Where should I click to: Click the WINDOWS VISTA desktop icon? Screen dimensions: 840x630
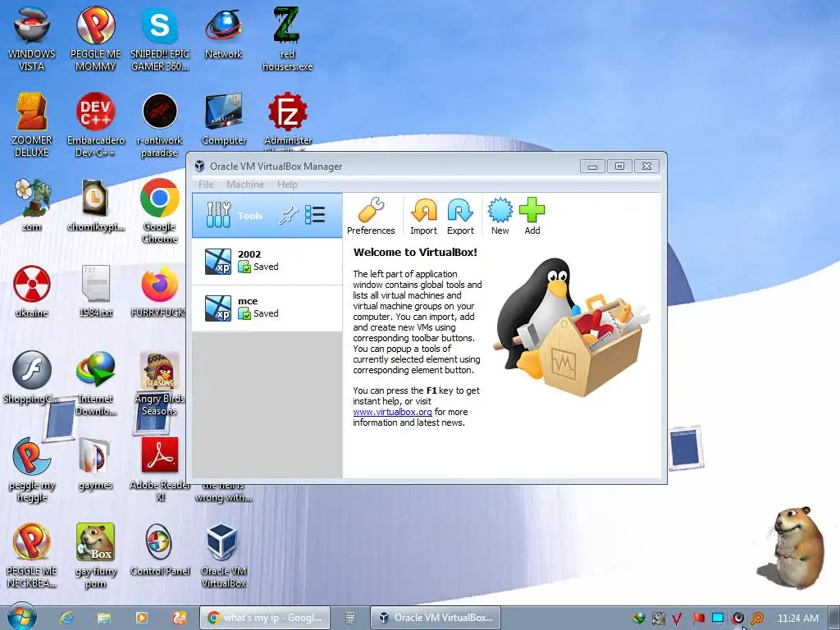(32, 39)
